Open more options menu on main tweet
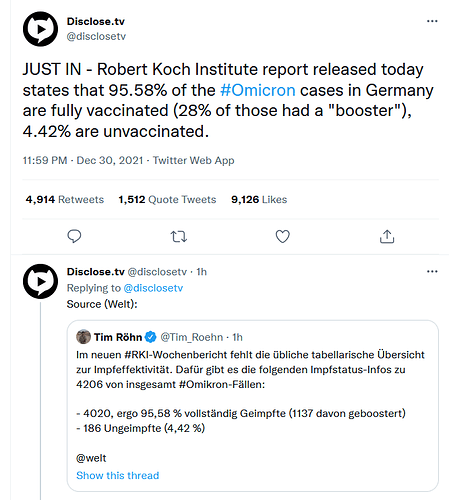Image resolution: width=449 pixels, height=500 pixels. [432, 21]
